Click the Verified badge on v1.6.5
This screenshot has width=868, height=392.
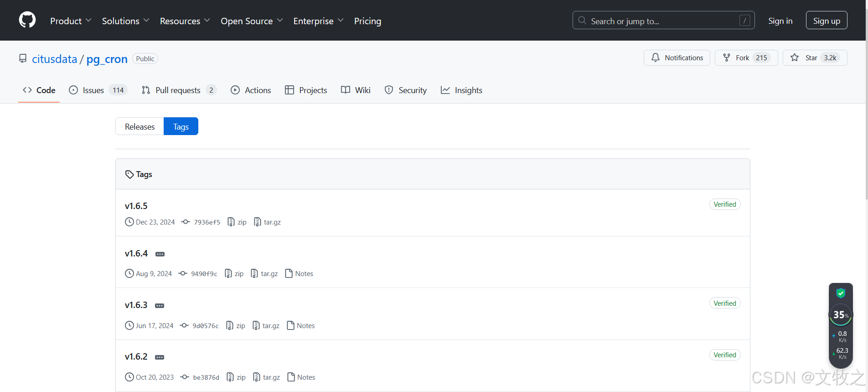(x=725, y=204)
